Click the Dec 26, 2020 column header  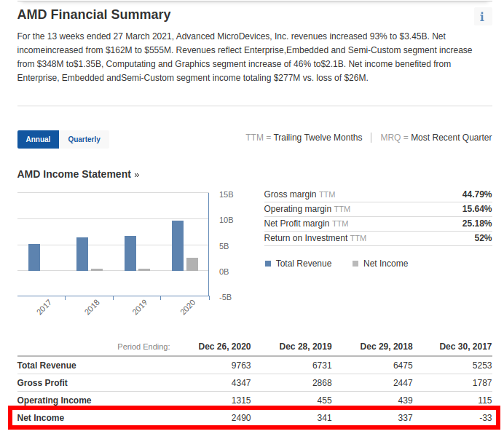point(224,347)
